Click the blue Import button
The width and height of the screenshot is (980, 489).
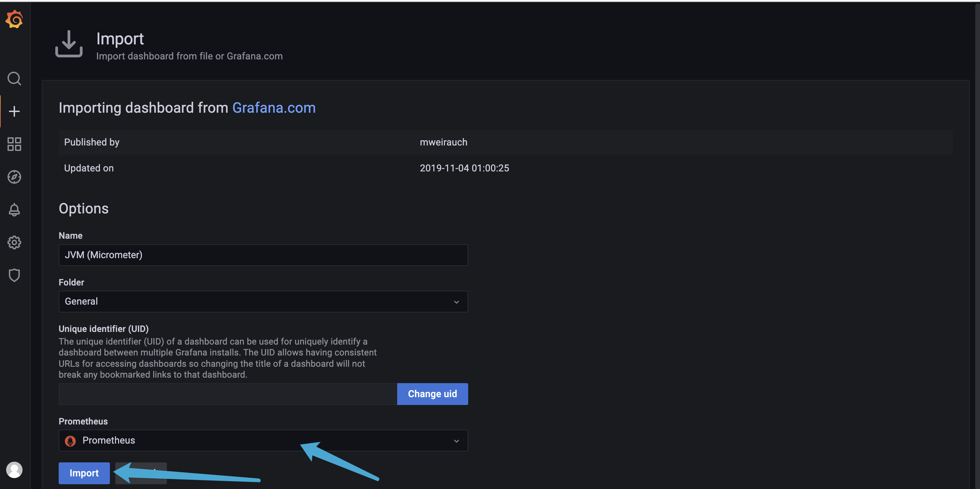[x=84, y=473]
